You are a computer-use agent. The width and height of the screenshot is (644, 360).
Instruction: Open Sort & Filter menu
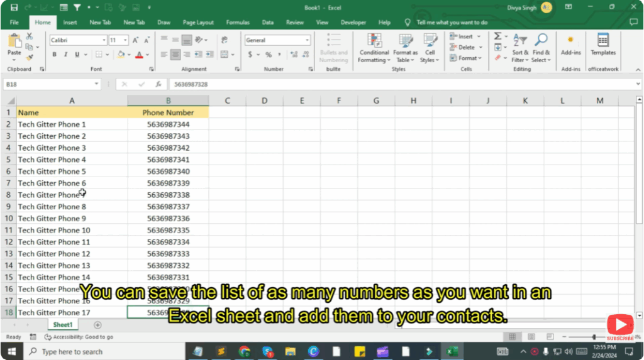point(520,48)
